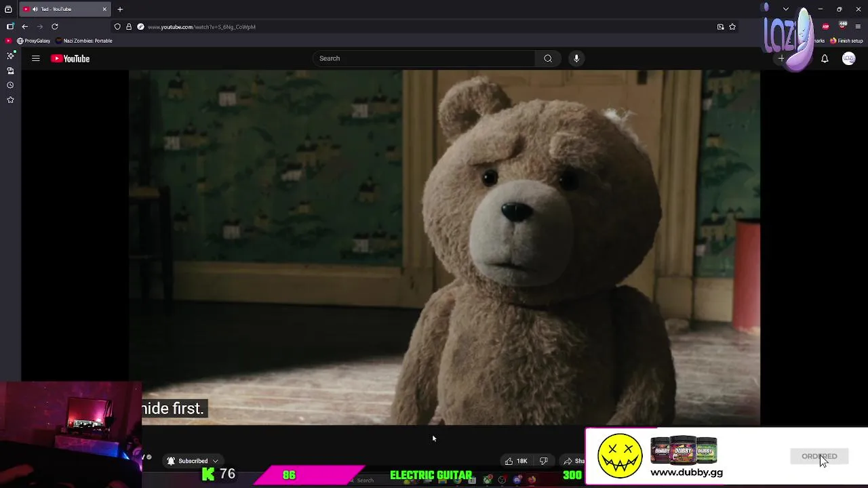Bookmark this page with the star
The height and width of the screenshot is (488, 868).
(732, 26)
